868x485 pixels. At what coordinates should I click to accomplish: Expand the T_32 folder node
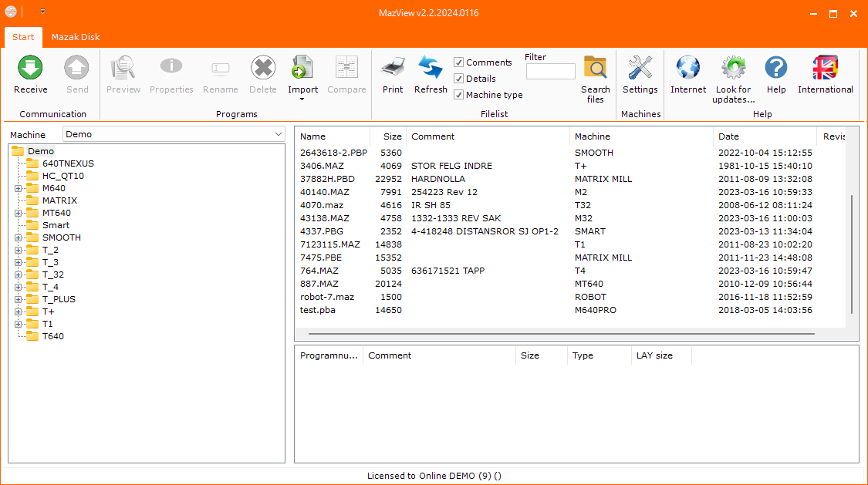coord(19,274)
